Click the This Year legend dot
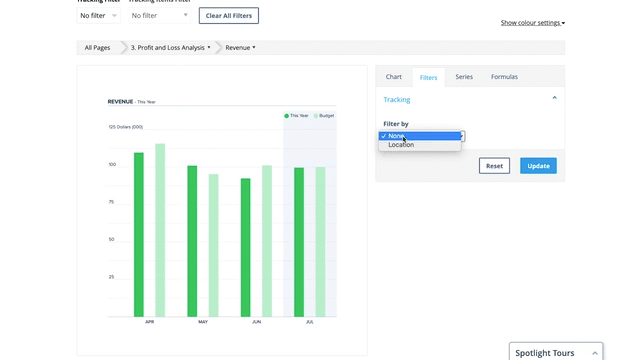The height and width of the screenshot is (360, 640). [287, 116]
